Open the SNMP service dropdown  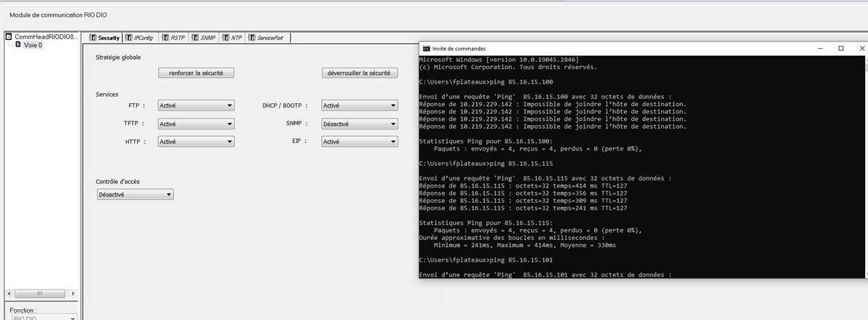click(x=360, y=124)
